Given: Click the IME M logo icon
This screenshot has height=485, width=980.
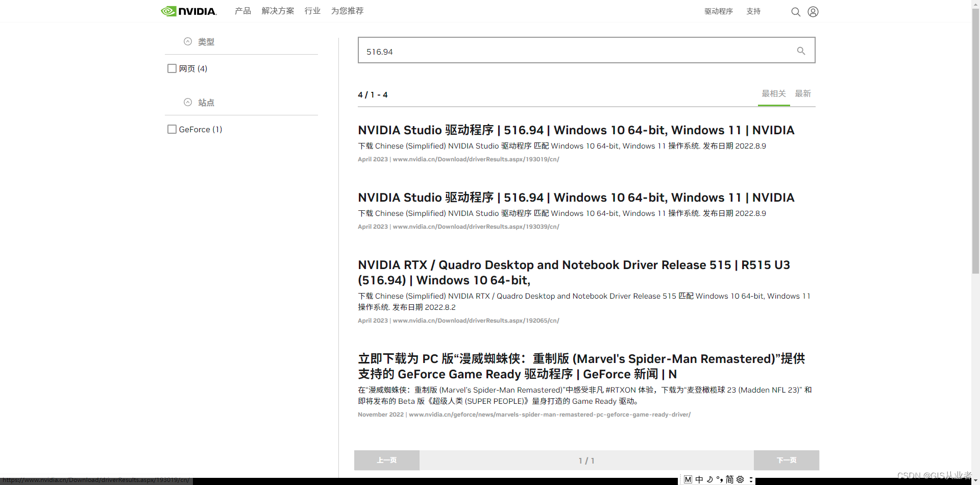Looking at the screenshot, I should 688,479.
